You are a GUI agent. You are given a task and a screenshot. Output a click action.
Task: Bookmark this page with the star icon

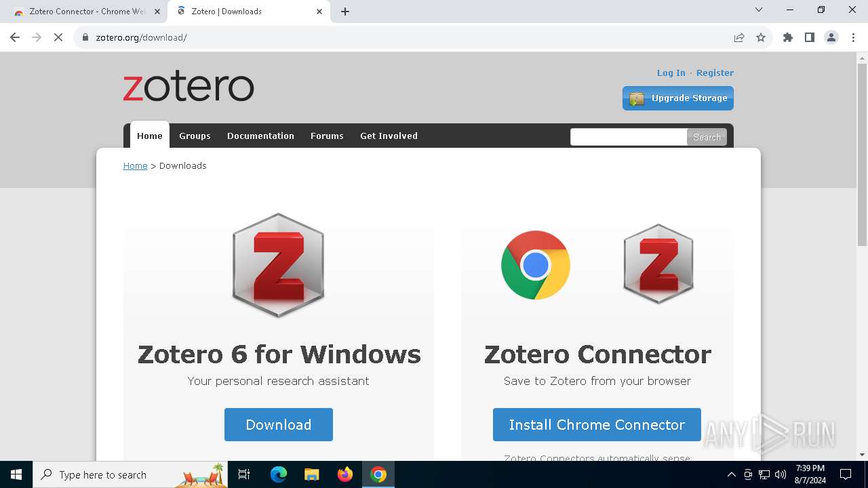point(761,37)
